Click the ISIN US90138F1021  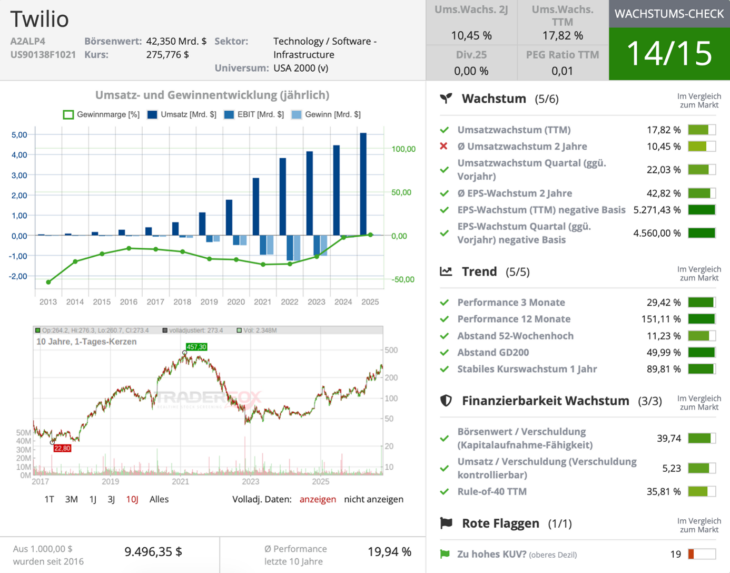pos(43,54)
